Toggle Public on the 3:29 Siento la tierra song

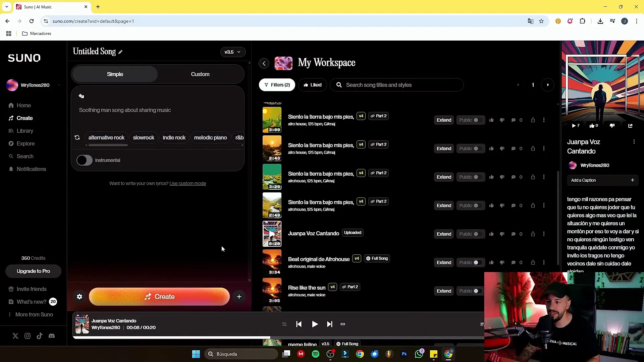471,177
